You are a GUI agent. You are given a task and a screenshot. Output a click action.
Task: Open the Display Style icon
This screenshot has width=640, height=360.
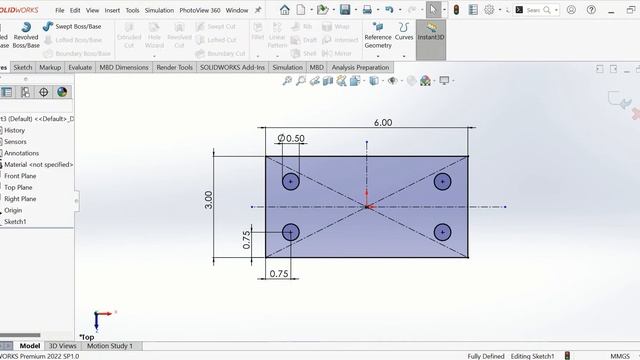373,81
